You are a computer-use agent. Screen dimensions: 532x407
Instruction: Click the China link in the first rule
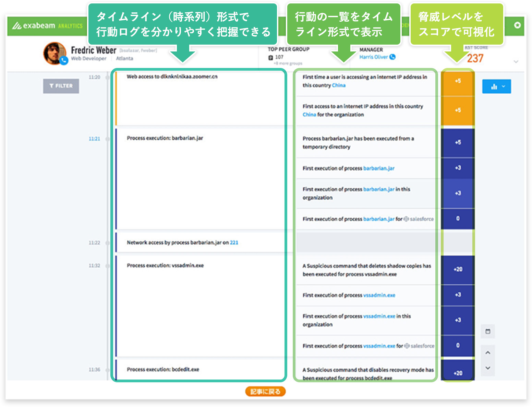coord(339,85)
